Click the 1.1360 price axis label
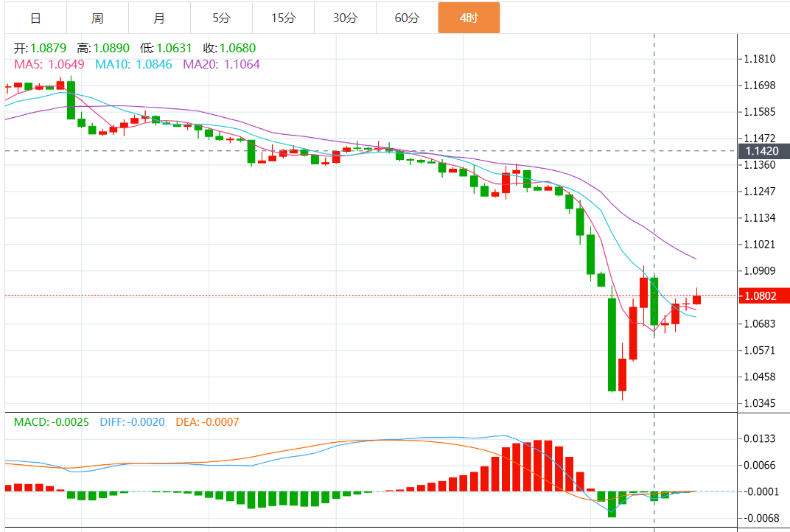 (760, 165)
